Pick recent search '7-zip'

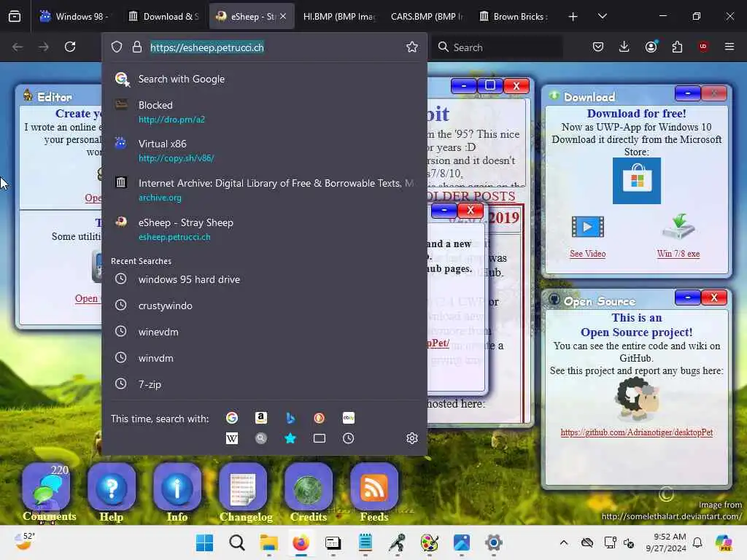(x=264, y=384)
